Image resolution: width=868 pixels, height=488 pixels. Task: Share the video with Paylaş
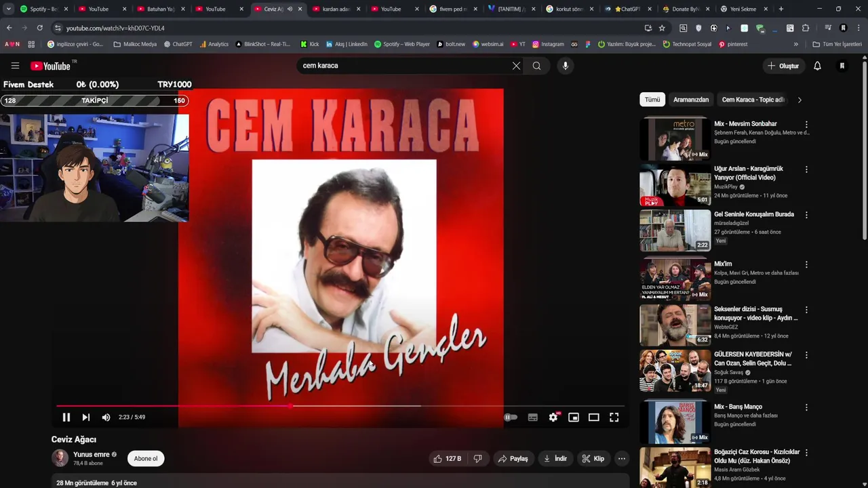tap(513, 459)
